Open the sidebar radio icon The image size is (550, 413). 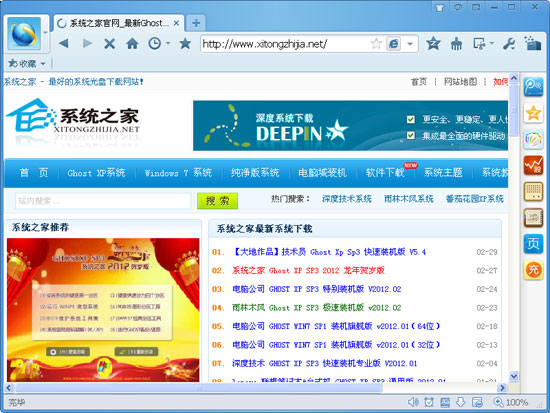pyautogui.click(x=533, y=191)
